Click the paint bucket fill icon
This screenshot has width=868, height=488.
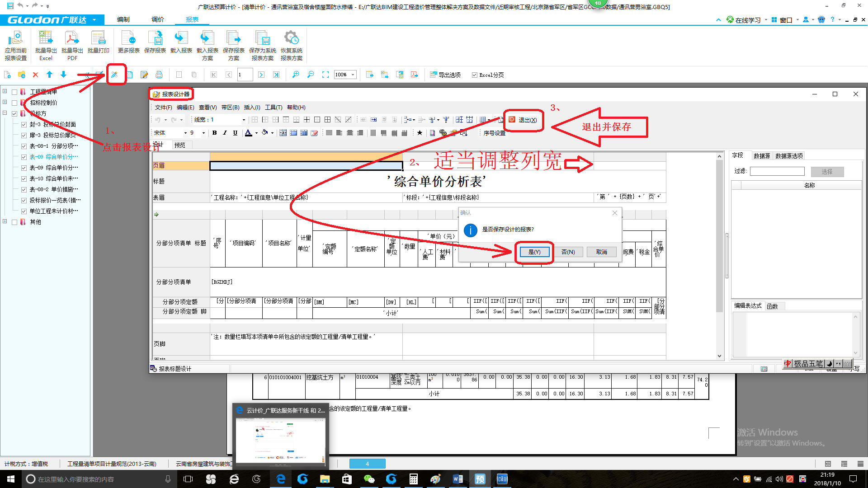[265, 132]
